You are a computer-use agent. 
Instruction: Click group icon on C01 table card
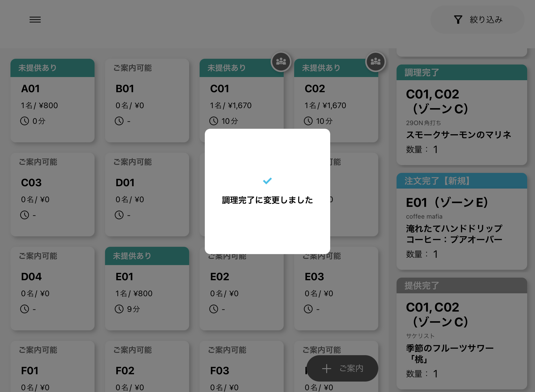click(x=281, y=62)
